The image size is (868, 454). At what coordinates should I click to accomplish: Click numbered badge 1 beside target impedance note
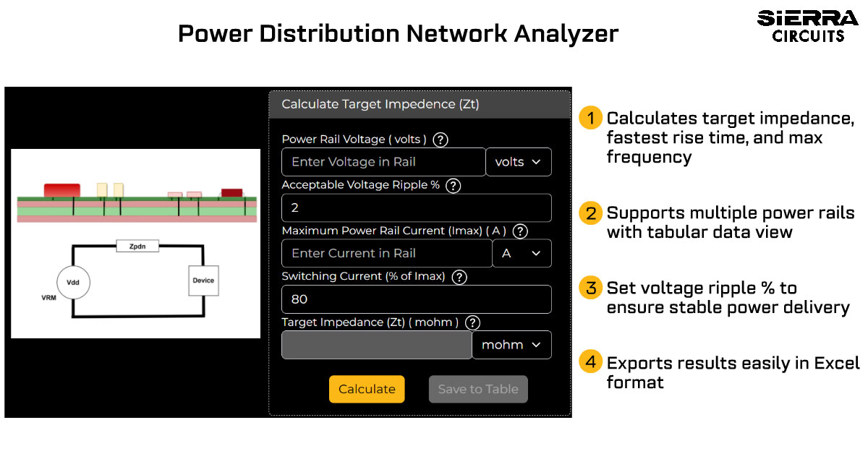tap(590, 117)
